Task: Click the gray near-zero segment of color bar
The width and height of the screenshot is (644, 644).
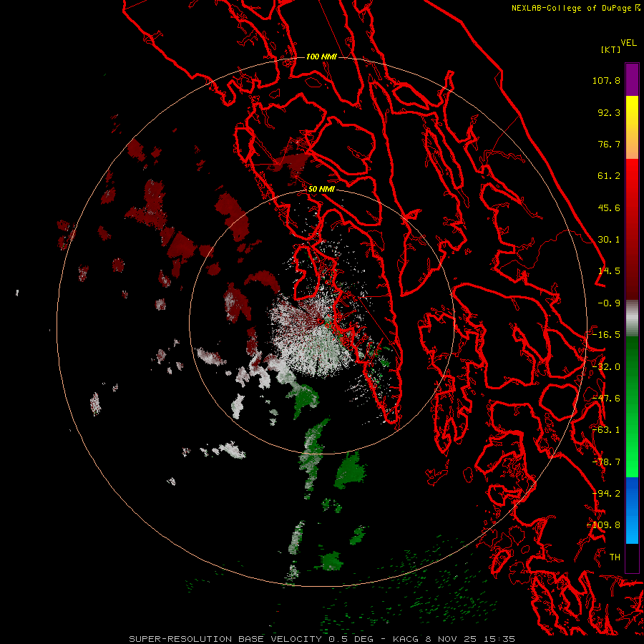Action: click(632, 318)
